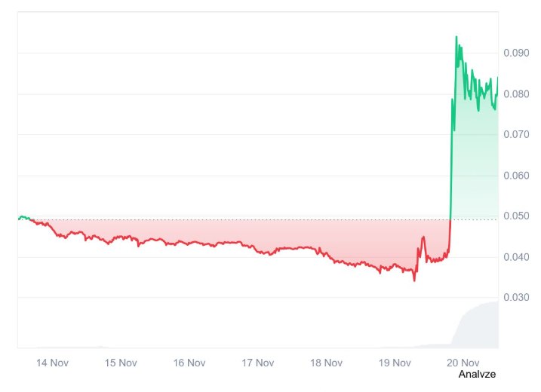Select the 14 Nov date label
Screen dimensions: 541x392
[52, 363]
